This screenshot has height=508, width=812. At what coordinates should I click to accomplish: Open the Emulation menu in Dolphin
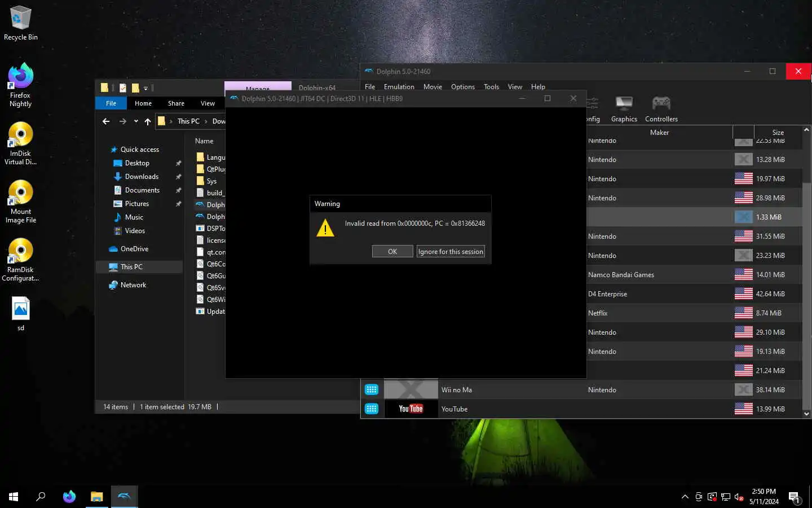pos(399,87)
